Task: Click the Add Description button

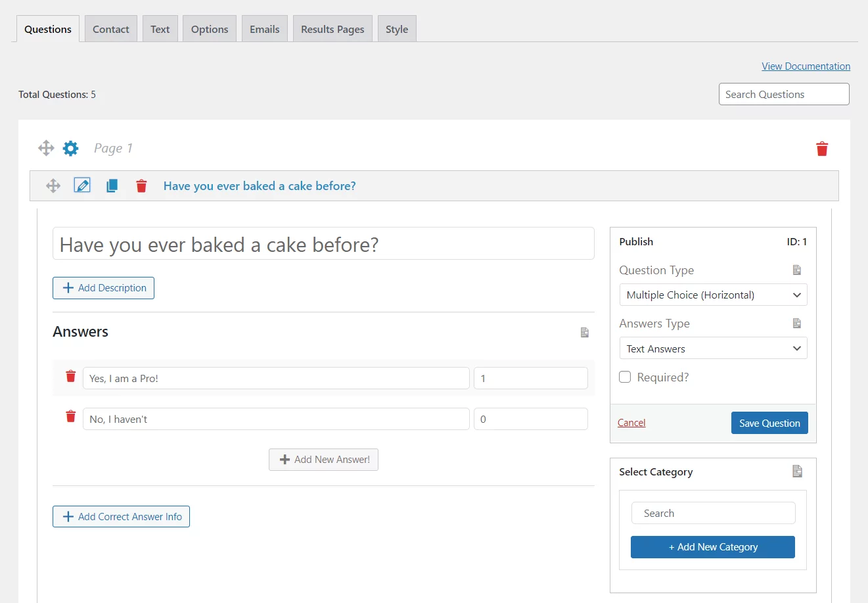Action: pos(103,288)
